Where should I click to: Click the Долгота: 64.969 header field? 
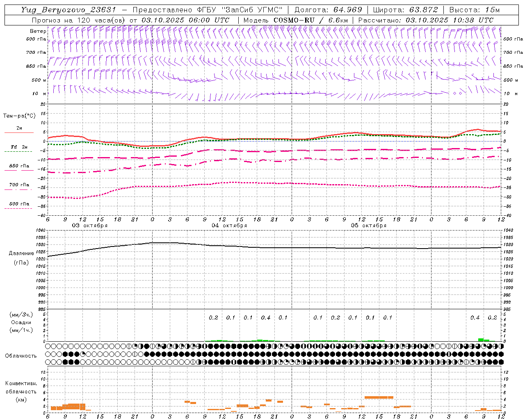[x=328, y=10]
